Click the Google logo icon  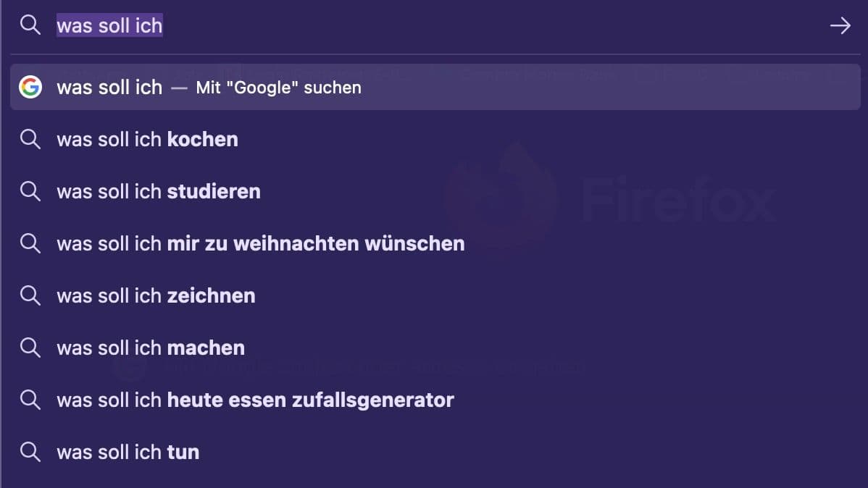click(x=30, y=87)
